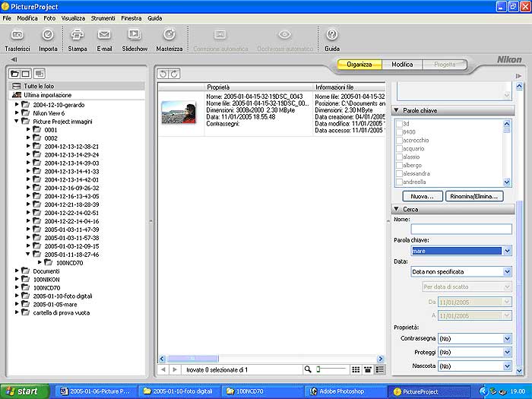Open the Modifica menu
The height and width of the screenshot is (399, 532).
pyautogui.click(x=27, y=18)
